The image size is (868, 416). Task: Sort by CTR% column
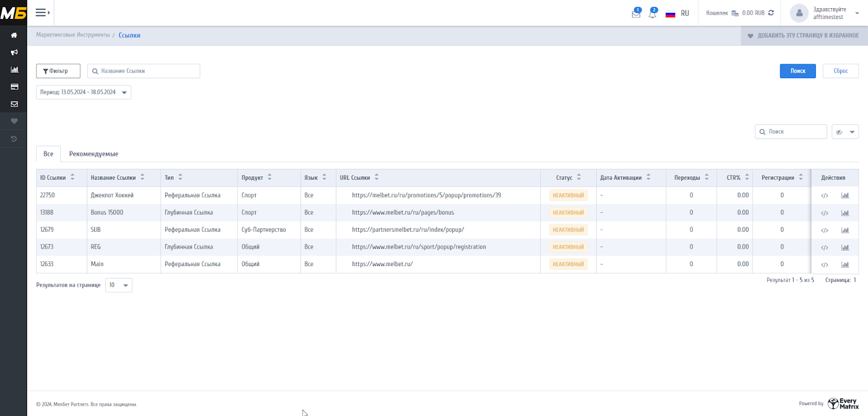click(x=747, y=178)
